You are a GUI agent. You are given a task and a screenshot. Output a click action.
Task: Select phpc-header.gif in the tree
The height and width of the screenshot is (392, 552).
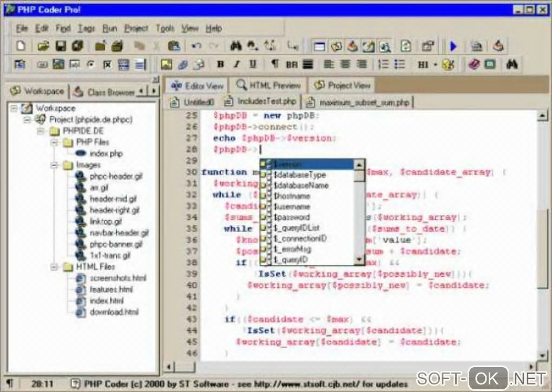pos(116,176)
